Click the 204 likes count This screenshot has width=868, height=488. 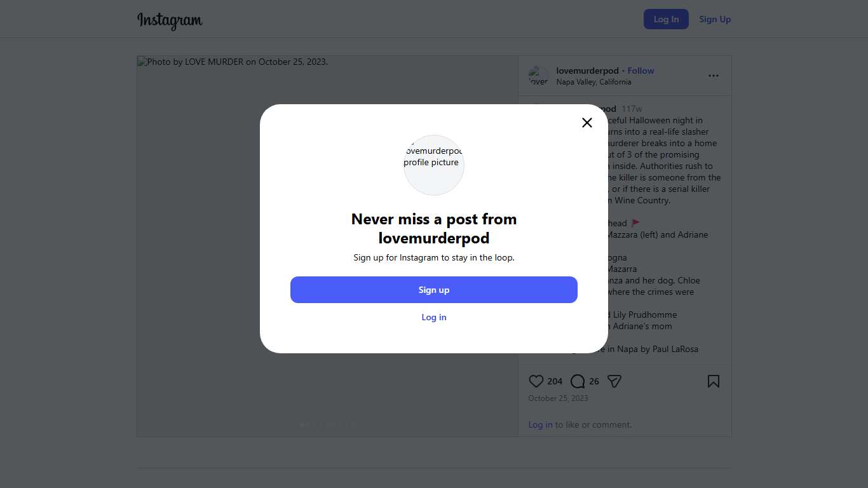click(555, 381)
